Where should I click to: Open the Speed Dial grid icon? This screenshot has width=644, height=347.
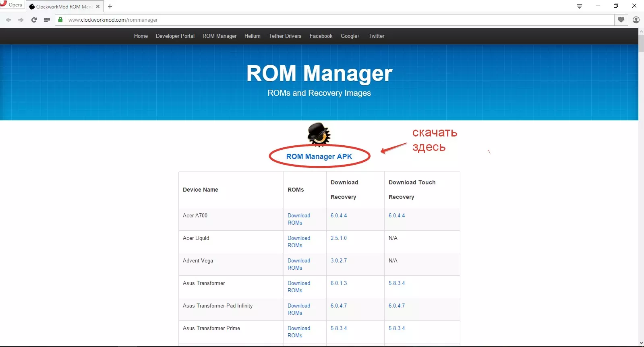pyautogui.click(x=47, y=20)
